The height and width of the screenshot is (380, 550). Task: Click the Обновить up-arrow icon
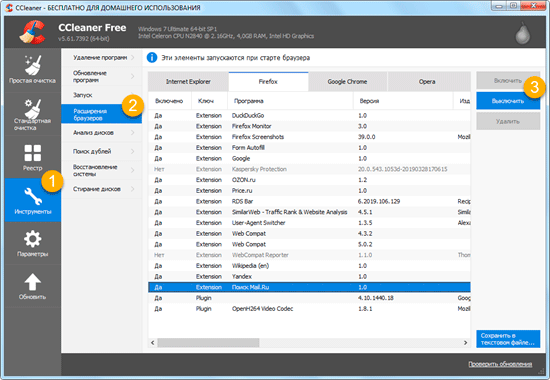point(33,282)
